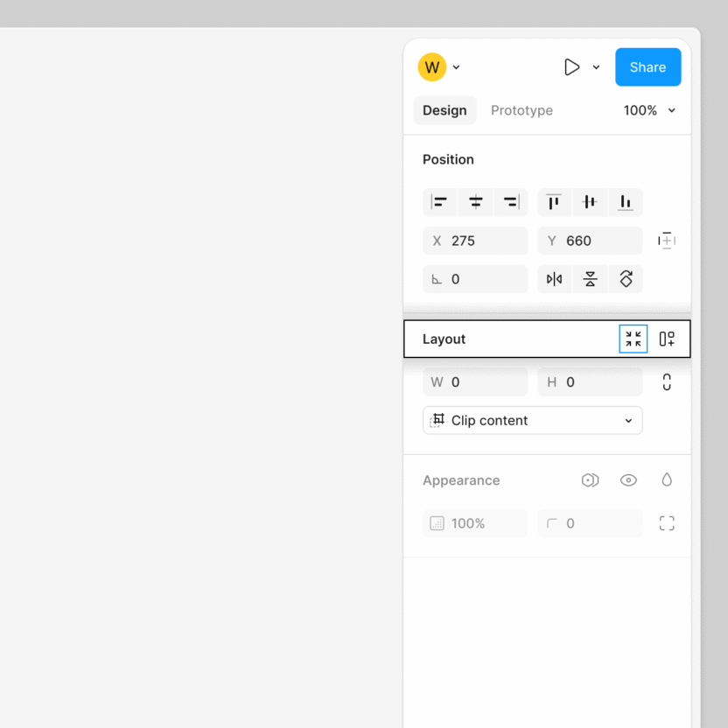The height and width of the screenshot is (728, 728).
Task: Click the X position input field
Action: pos(475,241)
